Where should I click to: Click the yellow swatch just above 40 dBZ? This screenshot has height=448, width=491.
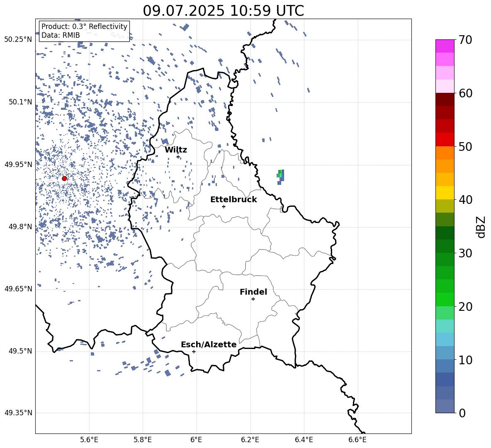point(445,193)
